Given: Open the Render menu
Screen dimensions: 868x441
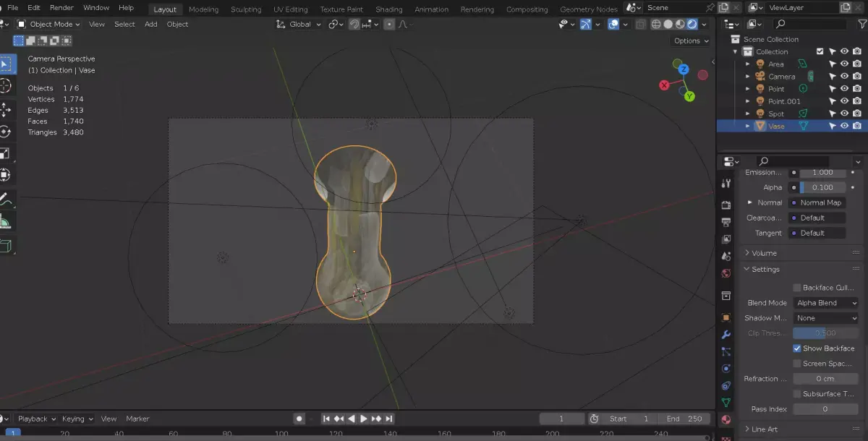Looking at the screenshot, I should coord(61,7).
